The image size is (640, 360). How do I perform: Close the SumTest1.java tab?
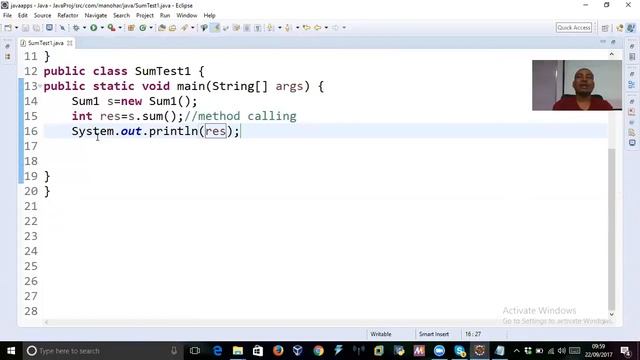click(70, 43)
